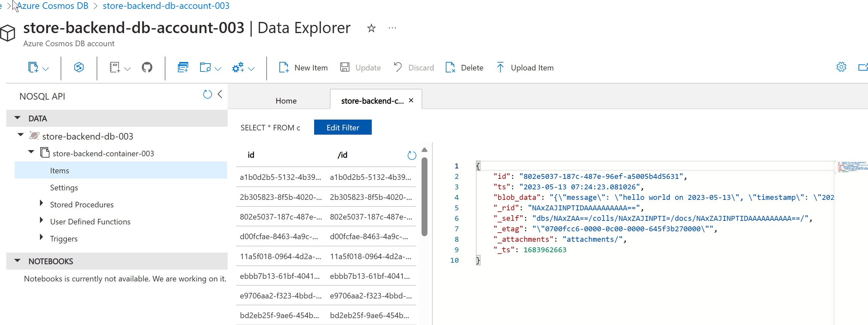Click the item list scrollbar thumb
The height and width of the screenshot is (325, 868).
(x=425, y=197)
